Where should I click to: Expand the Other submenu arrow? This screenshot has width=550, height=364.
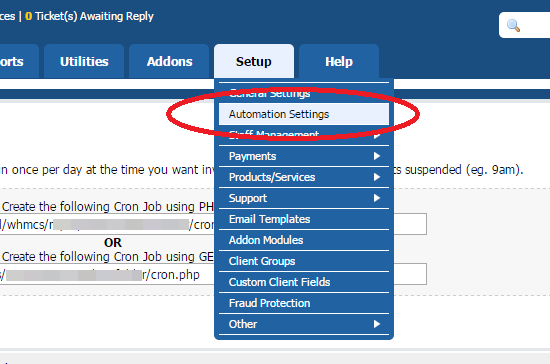(377, 324)
